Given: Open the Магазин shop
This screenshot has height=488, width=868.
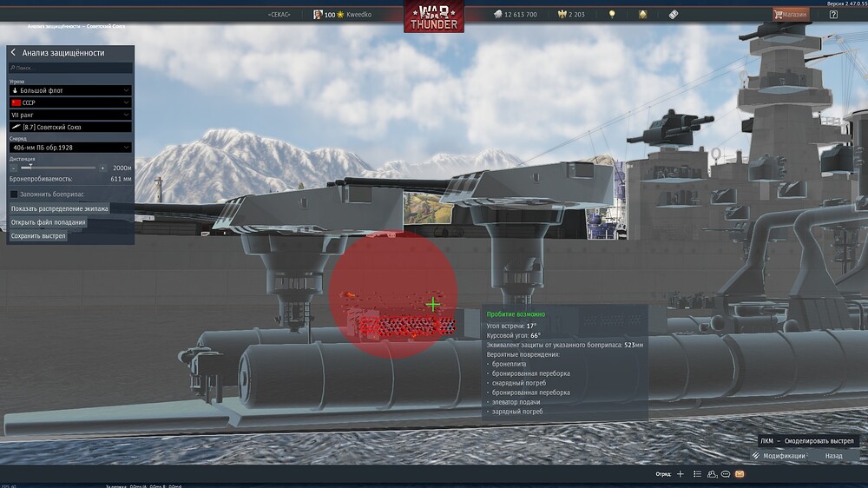Looking at the screenshot, I should coord(791,15).
